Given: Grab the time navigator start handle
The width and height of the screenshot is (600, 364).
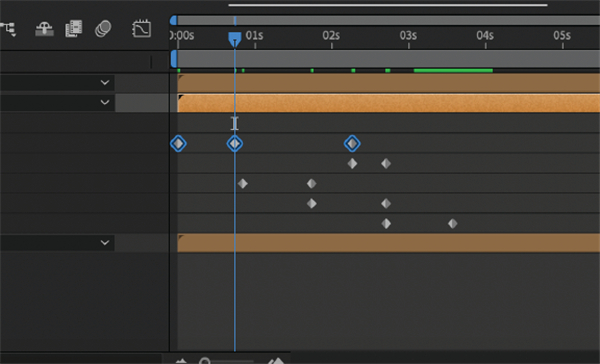Looking at the screenshot, I should click(x=173, y=20).
